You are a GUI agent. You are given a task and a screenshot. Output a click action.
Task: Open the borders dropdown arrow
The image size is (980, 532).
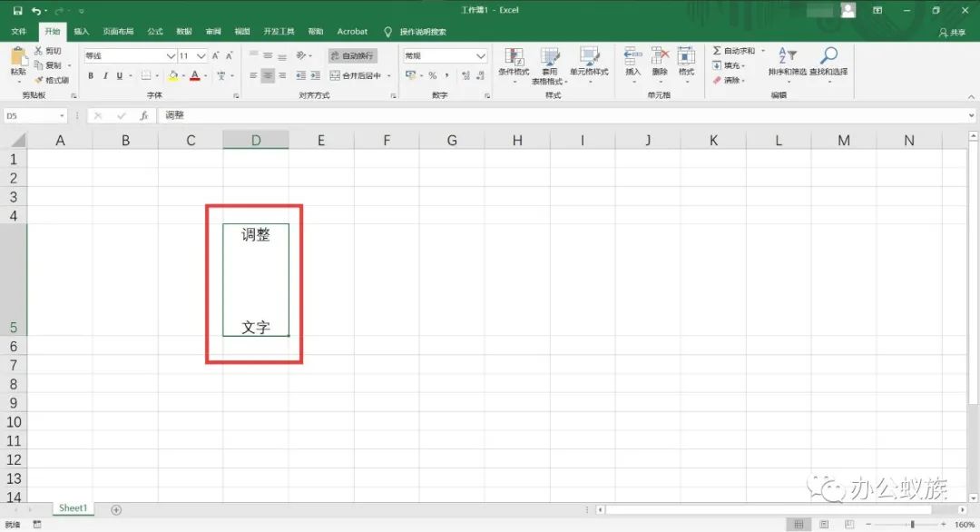(156, 75)
